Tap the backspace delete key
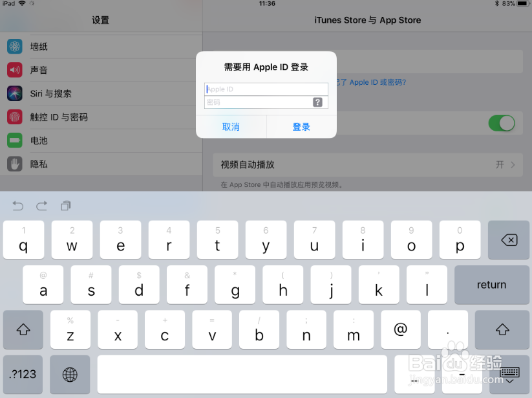532x398 pixels. [x=508, y=240]
